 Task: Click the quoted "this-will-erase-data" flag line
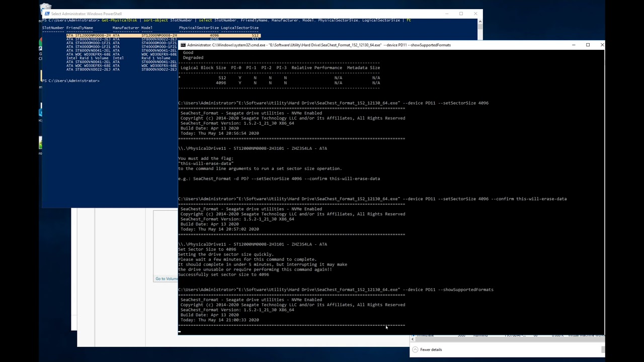pyautogui.click(x=206, y=163)
